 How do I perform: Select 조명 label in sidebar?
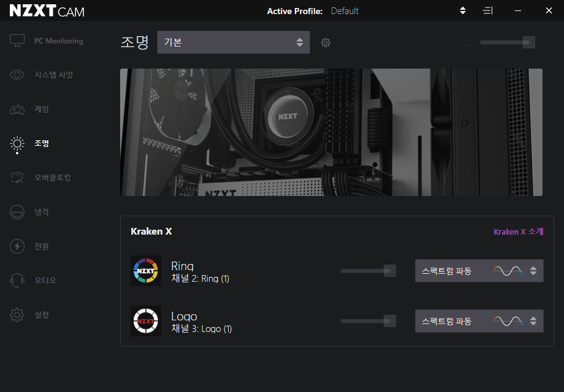point(41,143)
